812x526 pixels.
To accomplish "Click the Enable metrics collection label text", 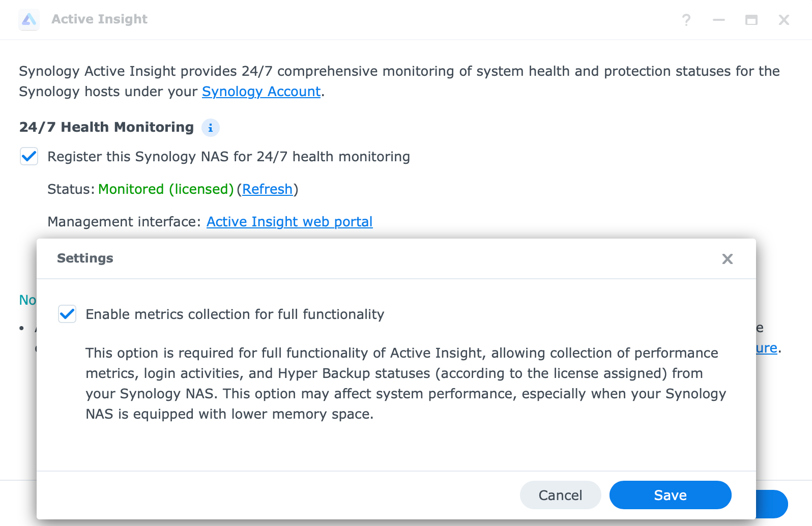I will click(x=235, y=314).
